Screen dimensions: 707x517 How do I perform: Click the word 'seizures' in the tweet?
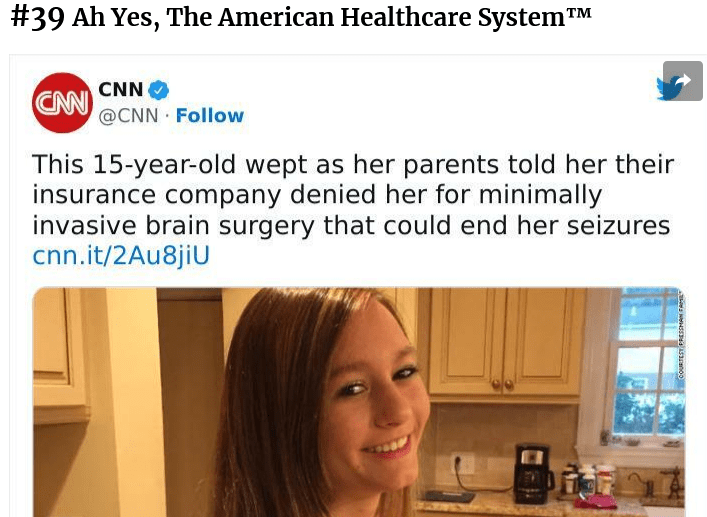pyautogui.click(x=618, y=225)
